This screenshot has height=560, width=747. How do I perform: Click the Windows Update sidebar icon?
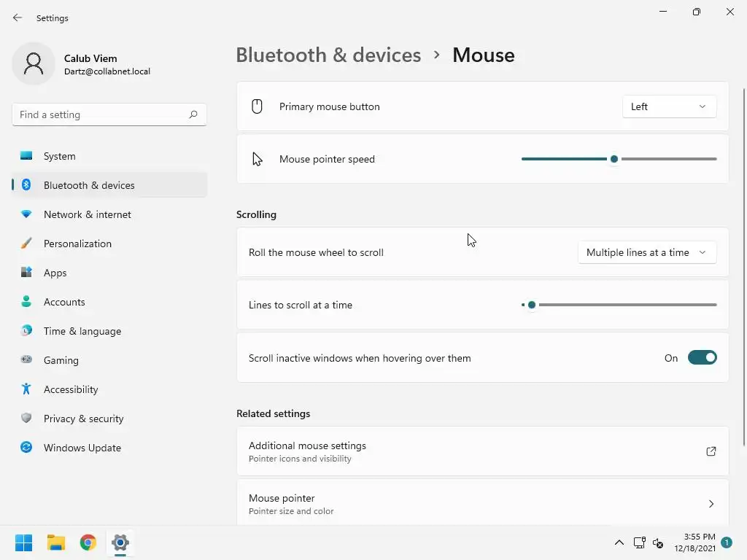click(26, 448)
